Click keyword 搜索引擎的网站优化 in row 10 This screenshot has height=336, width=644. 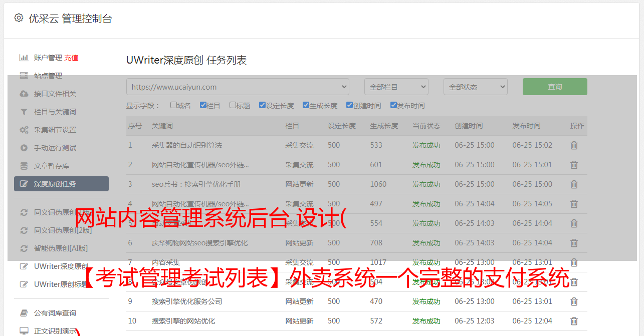(x=183, y=321)
